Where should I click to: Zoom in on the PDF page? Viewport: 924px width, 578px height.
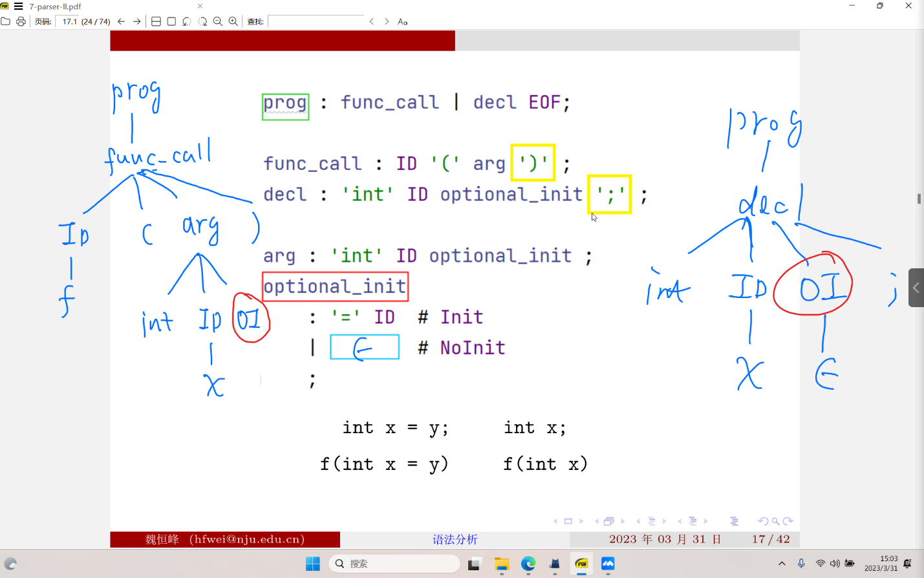pos(233,21)
